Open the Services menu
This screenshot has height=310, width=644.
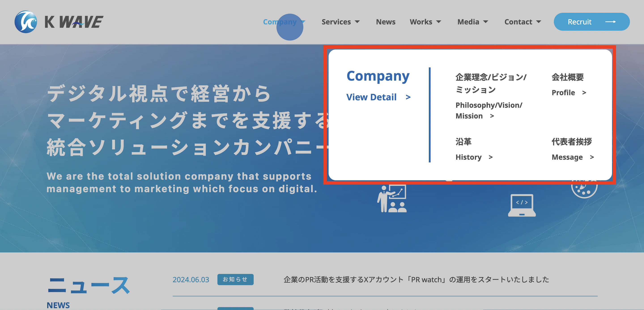point(336,22)
